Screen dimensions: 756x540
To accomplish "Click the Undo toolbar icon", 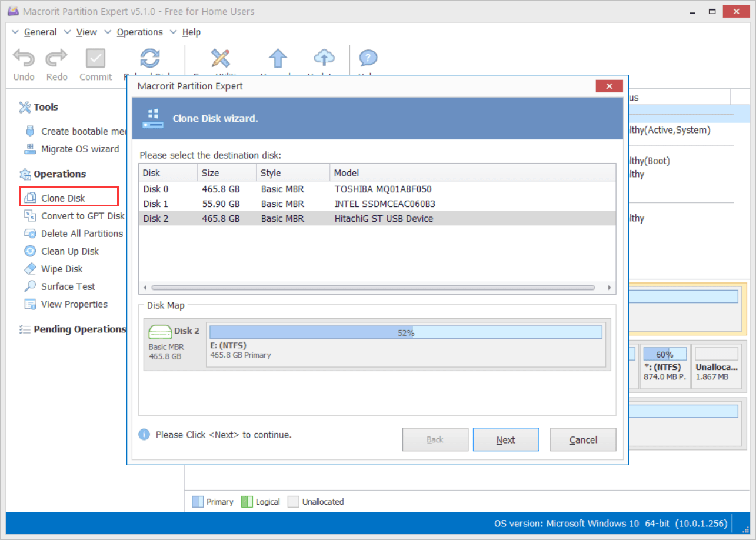I will tap(24, 59).
